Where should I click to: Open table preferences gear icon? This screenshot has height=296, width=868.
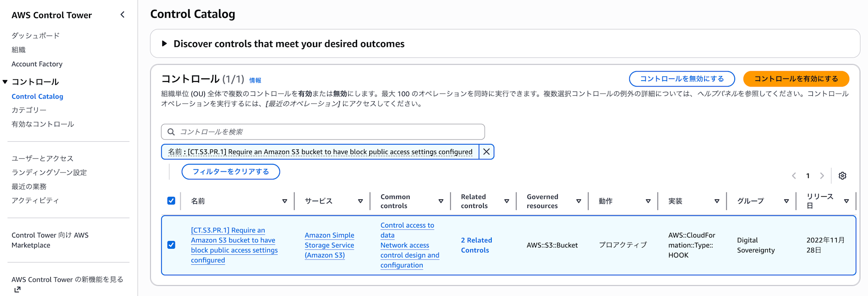[x=842, y=176]
